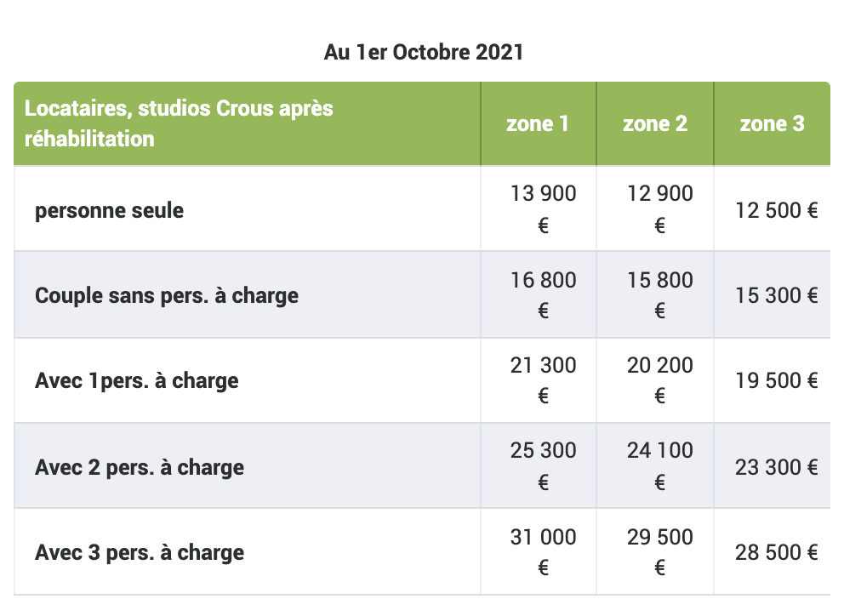Click the 'Couple sans pers. à charge' row label
This screenshot has height=616, width=844.
[x=167, y=295]
